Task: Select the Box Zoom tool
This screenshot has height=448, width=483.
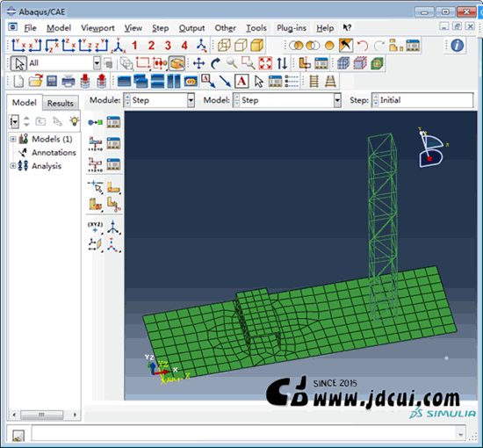Action: 249,63
